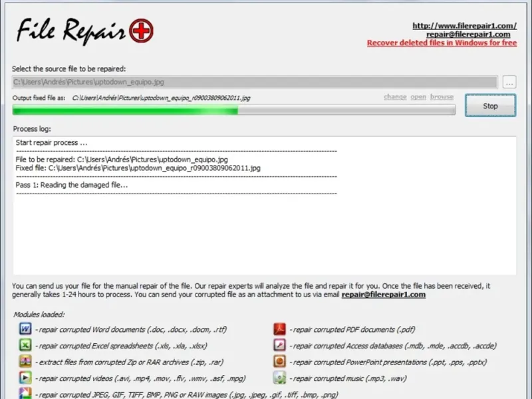532x399 pixels.
Task: Click 'Pass 1: Reading the damaged file...' line
Action: point(72,185)
